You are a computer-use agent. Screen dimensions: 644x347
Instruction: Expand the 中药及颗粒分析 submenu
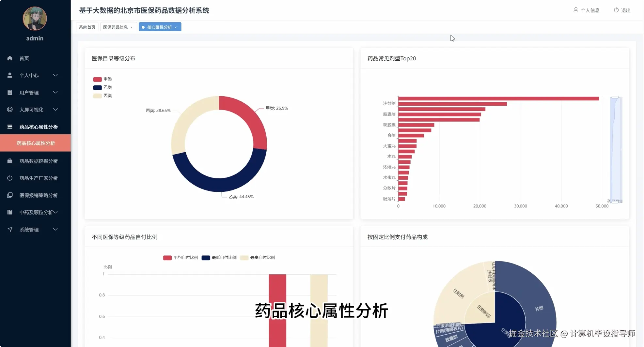tap(56, 212)
